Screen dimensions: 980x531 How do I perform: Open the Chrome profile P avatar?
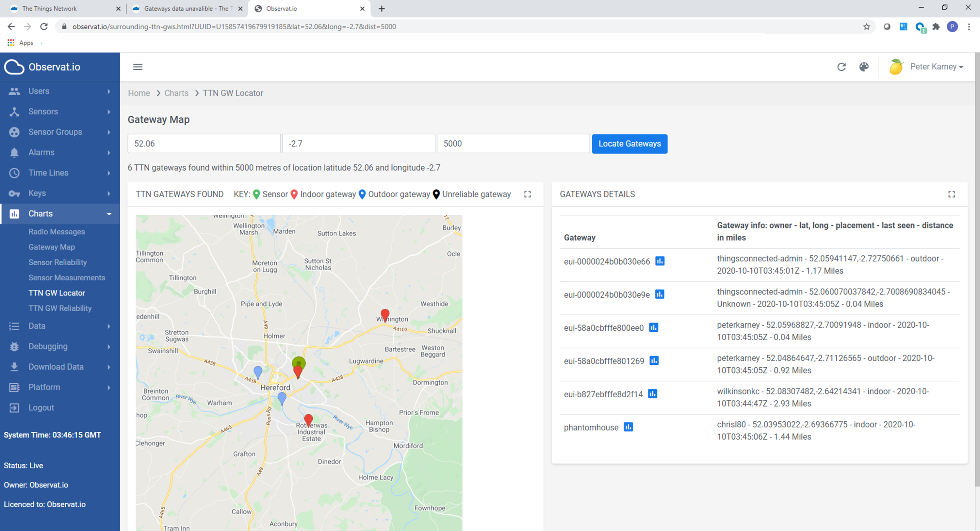952,27
